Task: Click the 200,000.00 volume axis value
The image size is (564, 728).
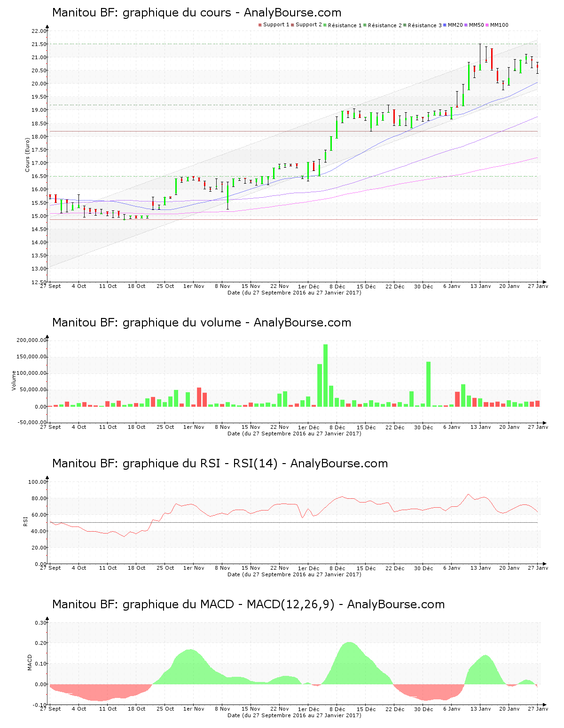Action: tap(31, 340)
